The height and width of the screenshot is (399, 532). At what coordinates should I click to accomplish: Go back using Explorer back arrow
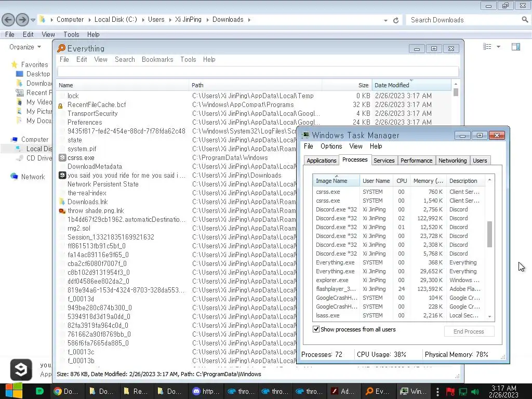8,20
